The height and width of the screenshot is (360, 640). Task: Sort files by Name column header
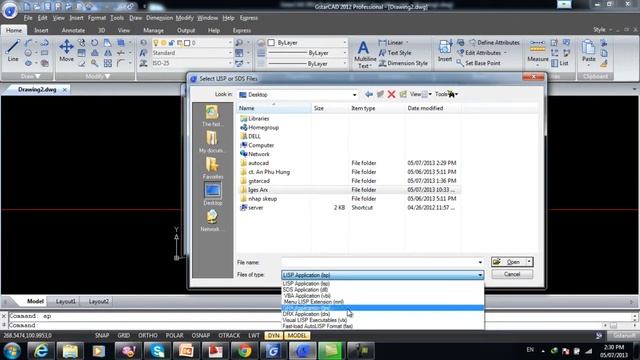[x=274, y=108]
